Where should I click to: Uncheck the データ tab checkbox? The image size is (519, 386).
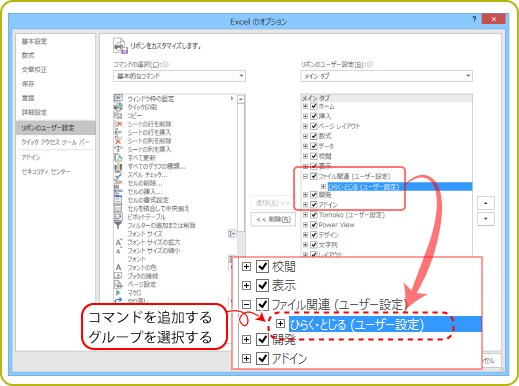point(313,146)
